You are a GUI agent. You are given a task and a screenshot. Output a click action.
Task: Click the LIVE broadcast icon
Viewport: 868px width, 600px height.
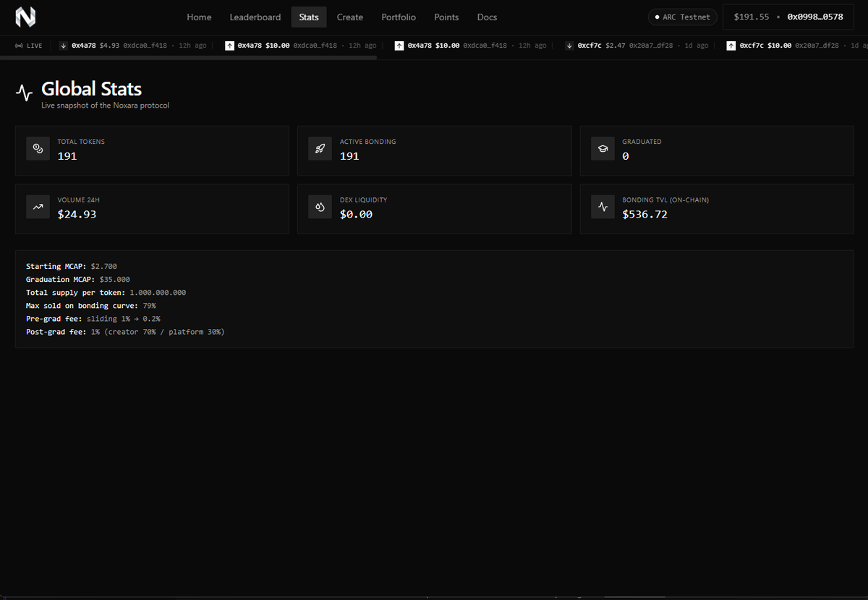click(x=19, y=46)
